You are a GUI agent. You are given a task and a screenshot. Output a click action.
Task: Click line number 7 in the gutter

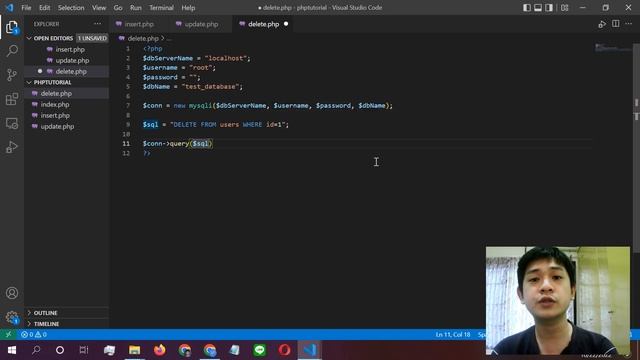point(127,106)
